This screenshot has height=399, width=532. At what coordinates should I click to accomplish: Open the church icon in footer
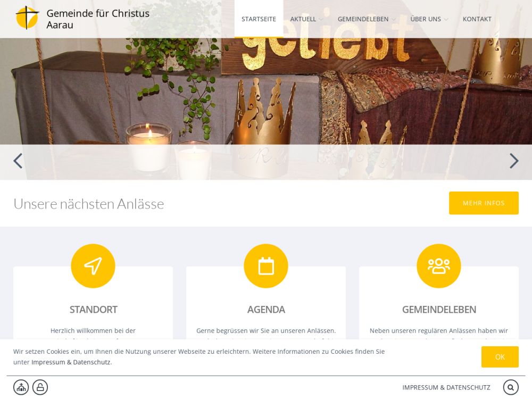(21, 387)
